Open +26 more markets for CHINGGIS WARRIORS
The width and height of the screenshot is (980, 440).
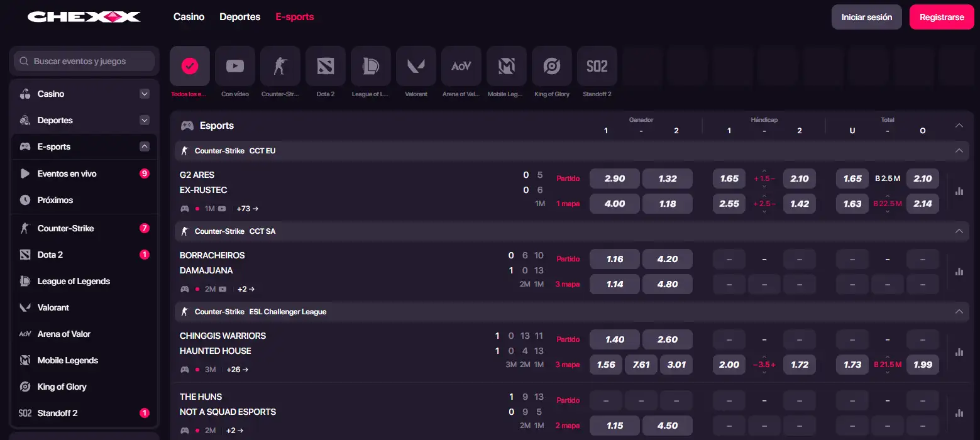pyautogui.click(x=238, y=370)
